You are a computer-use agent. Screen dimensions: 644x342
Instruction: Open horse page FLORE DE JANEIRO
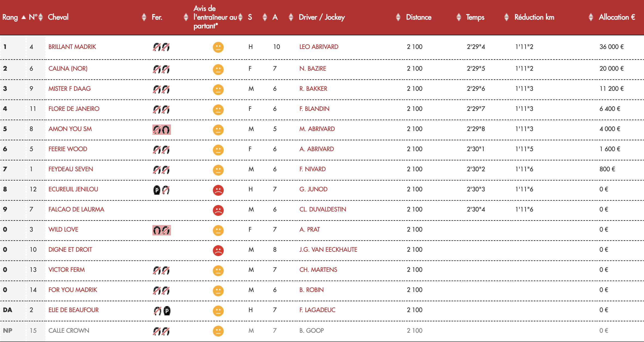(74, 109)
